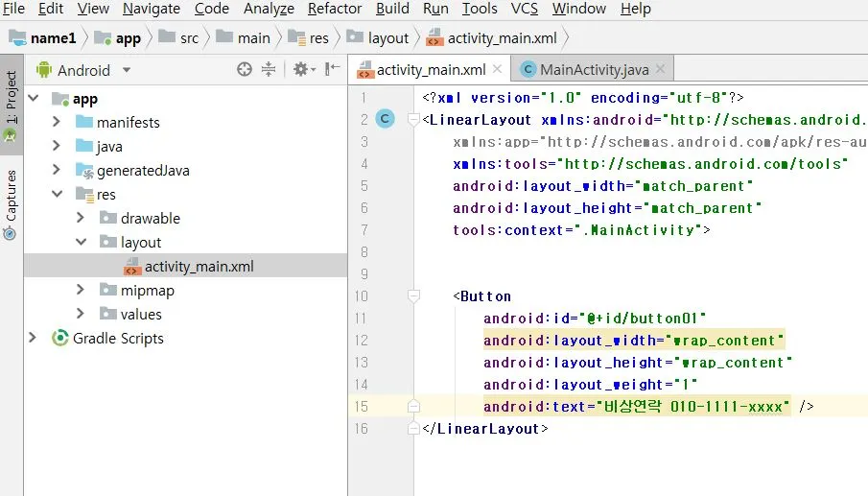This screenshot has width=868, height=496.
Task: Click the fold end marker on line 16
Action: (413, 428)
